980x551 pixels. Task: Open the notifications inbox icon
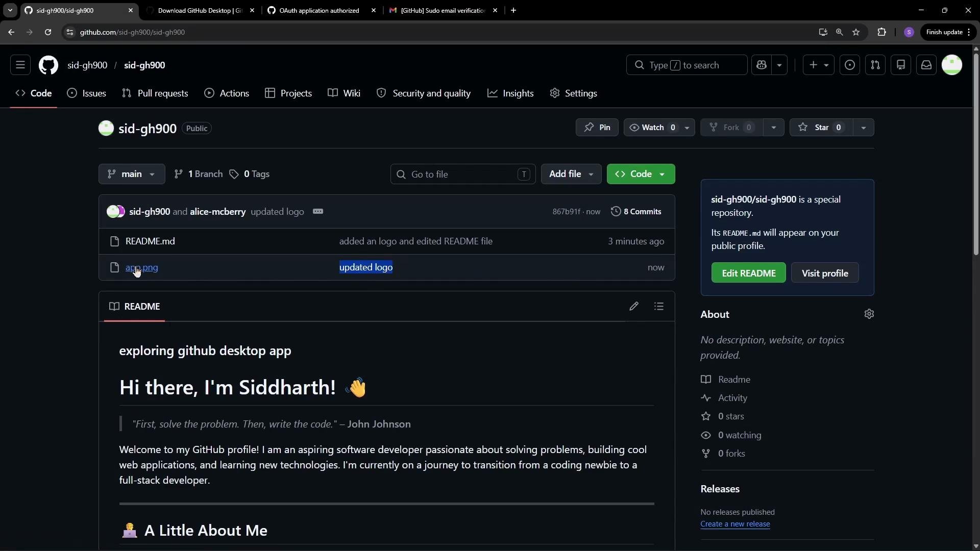coord(926,65)
